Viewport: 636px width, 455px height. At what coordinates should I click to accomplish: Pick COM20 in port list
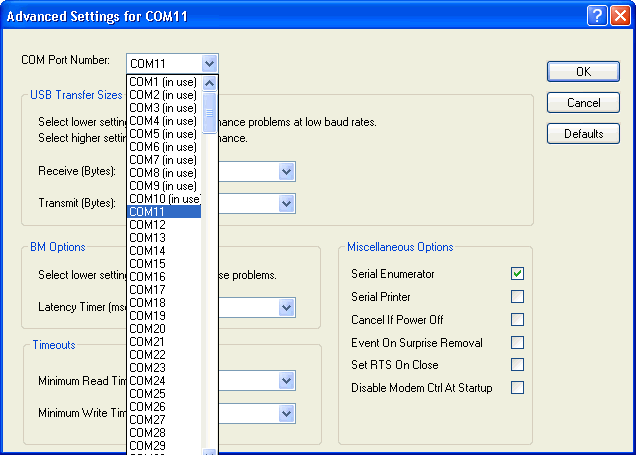164,328
